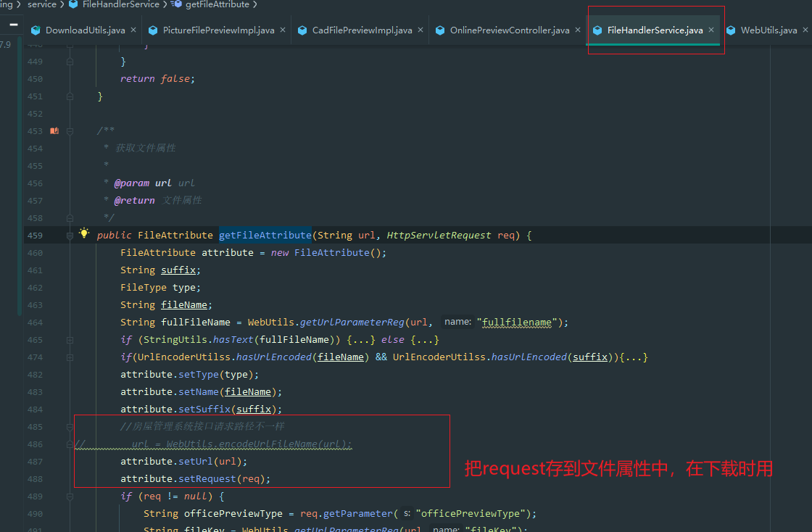Close the OnlinePreviewController.java tab

tap(578, 30)
